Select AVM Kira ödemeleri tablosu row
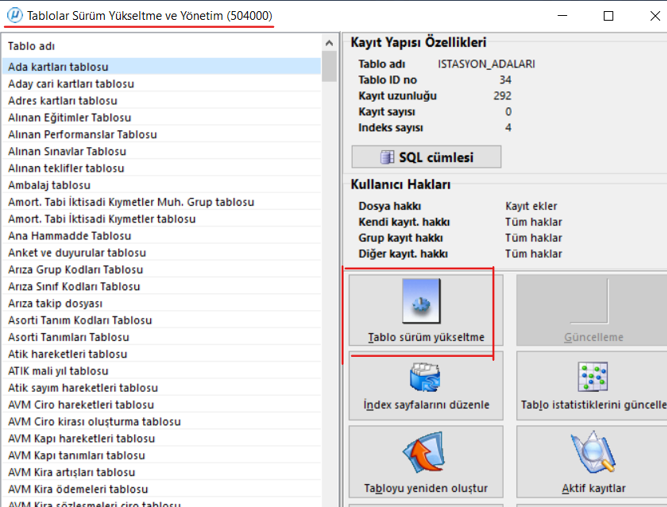Image resolution: width=667 pixels, height=507 pixels. click(x=162, y=489)
